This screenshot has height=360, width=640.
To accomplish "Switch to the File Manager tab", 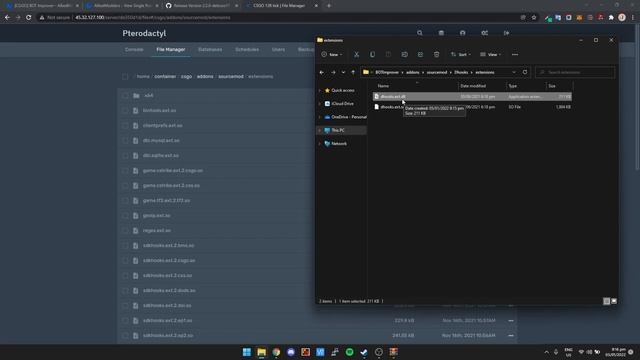I will (x=171, y=49).
